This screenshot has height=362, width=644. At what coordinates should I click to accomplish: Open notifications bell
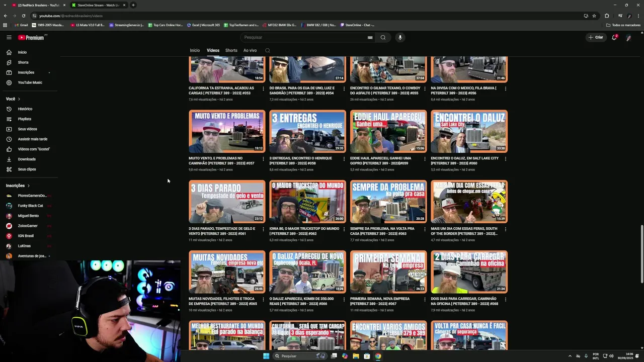(614, 37)
